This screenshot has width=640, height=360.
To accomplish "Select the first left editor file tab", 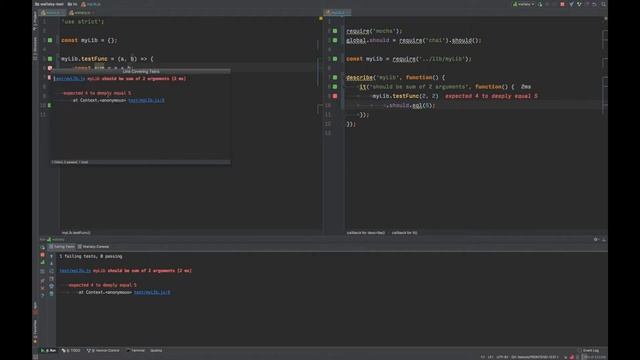I will pyautogui.click(x=53, y=13).
